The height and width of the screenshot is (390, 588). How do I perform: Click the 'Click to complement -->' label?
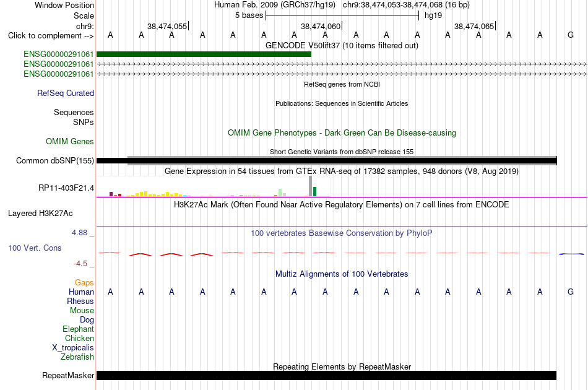pyautogui.click(x=51, y=36)
